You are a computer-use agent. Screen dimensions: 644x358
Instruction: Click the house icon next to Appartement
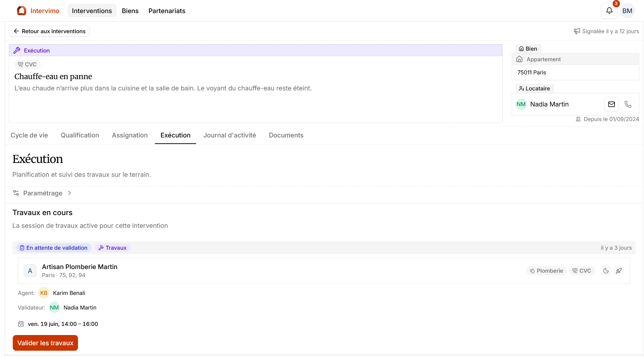click(519, 59)
